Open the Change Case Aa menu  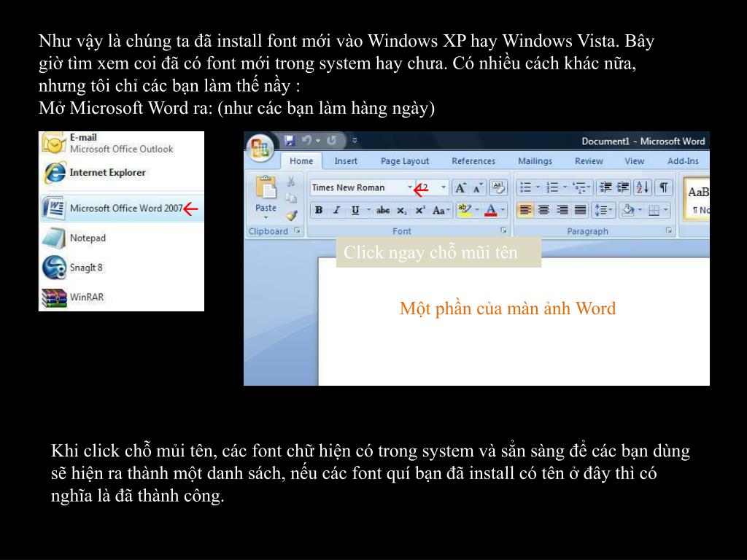click(441, 210)
